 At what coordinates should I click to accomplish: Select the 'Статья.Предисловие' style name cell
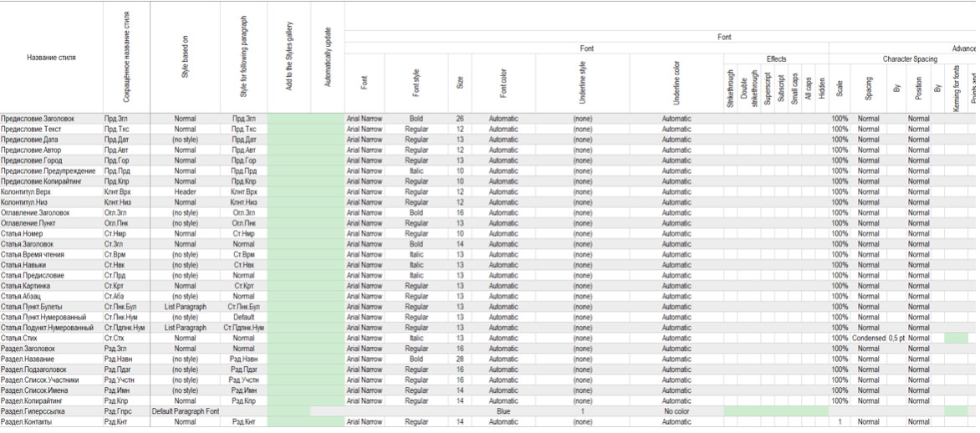tap(51, 276)
